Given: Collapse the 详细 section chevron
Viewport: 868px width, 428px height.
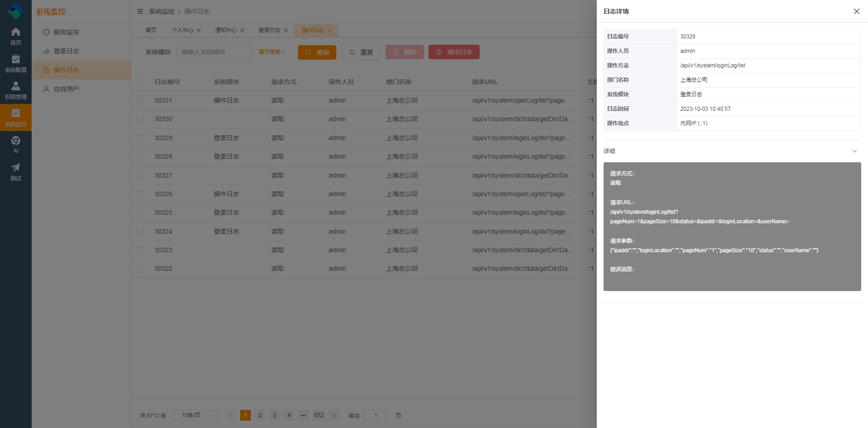Looking at the screenshot, I should [854, 151].
